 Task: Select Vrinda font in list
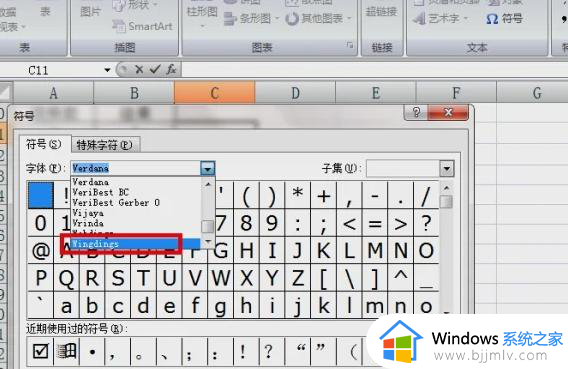(136, 223)
